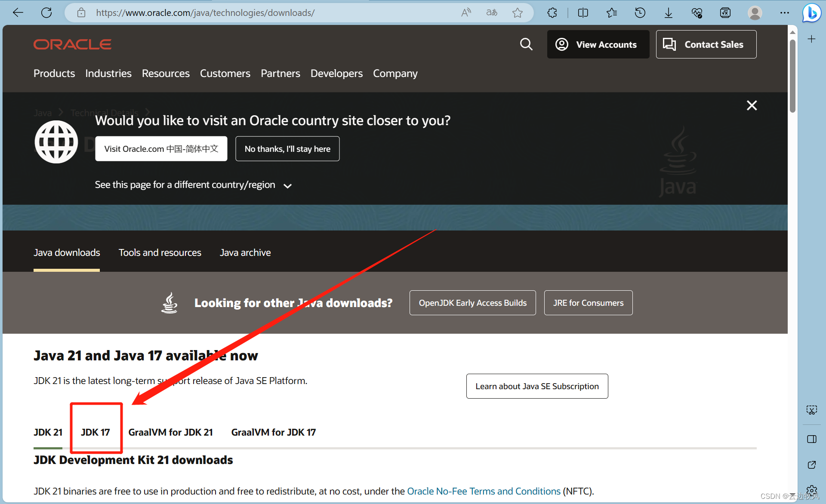Select the JDK 17 tab

(x=96, y=432)
